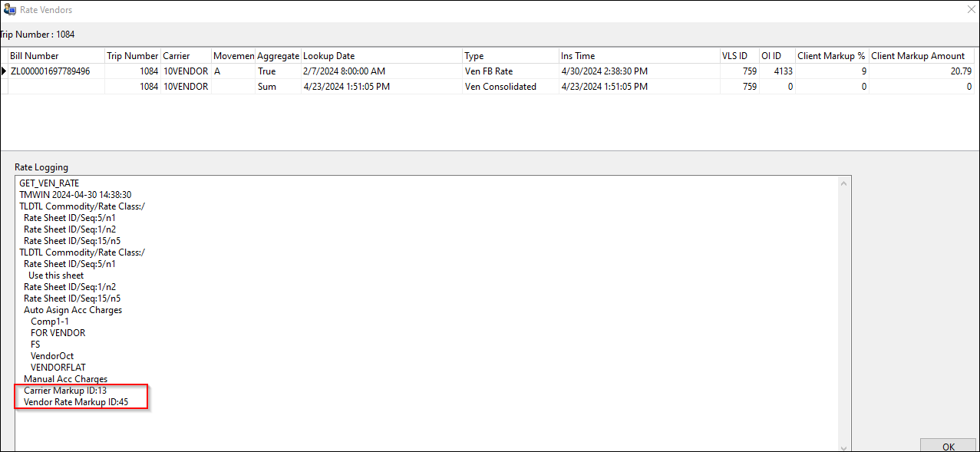Sort by Lookup Date column header
980x452 pixels.
click(x=381, y=56)
